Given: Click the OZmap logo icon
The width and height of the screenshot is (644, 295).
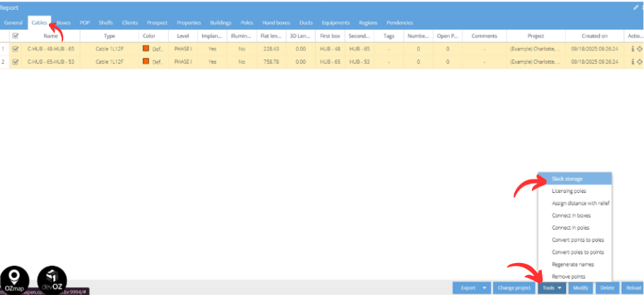Looking at the screenshot, I should tap(15, 281).
